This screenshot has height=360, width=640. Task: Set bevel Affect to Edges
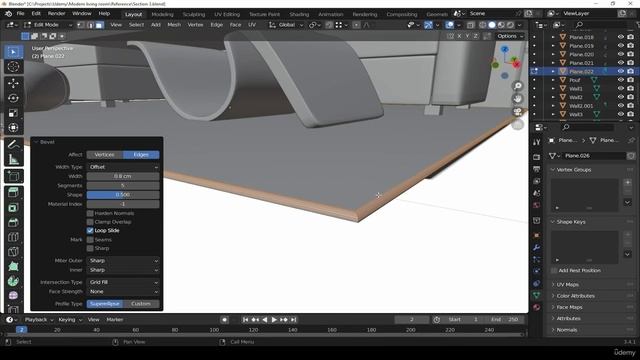click(x=141, y=155)
